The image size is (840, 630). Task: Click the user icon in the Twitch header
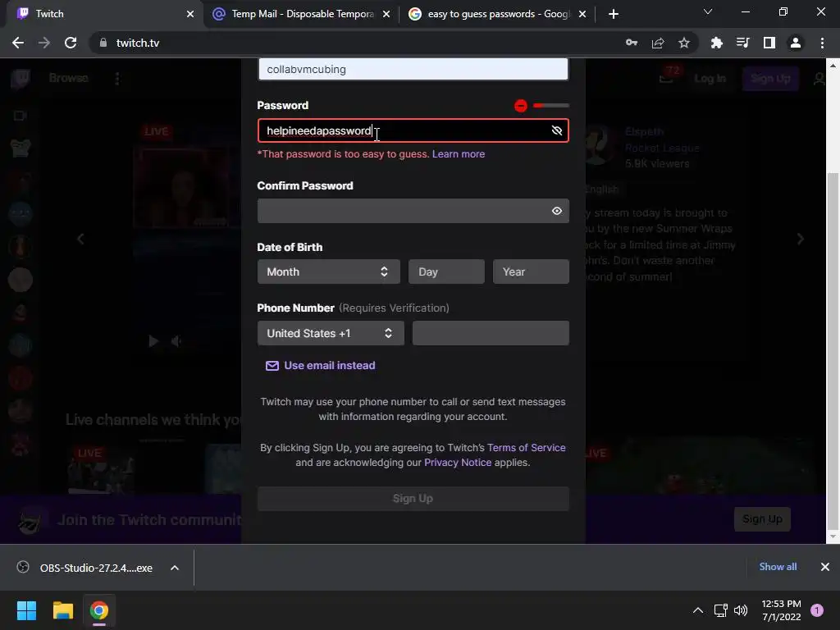[819, 80]
